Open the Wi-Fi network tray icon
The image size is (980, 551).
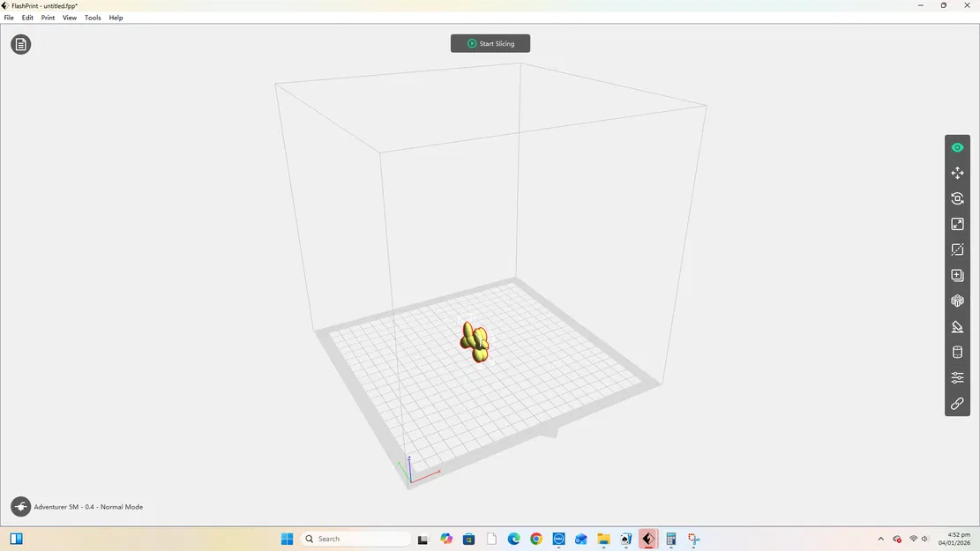pos(913,539)
